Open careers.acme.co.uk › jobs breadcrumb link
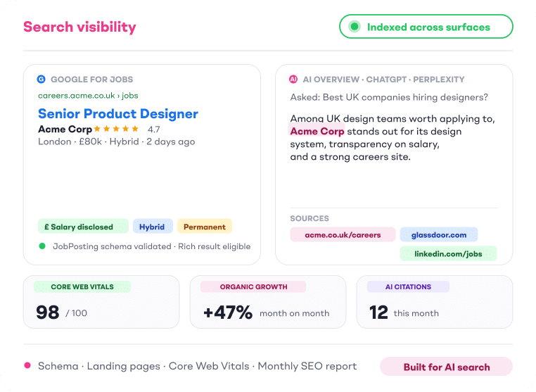The image size is (536, 392). [x=88, y=96]
